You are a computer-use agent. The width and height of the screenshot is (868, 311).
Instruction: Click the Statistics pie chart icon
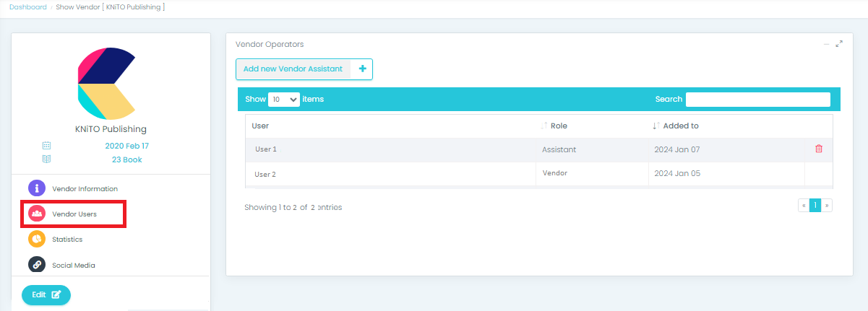(37, 239)
